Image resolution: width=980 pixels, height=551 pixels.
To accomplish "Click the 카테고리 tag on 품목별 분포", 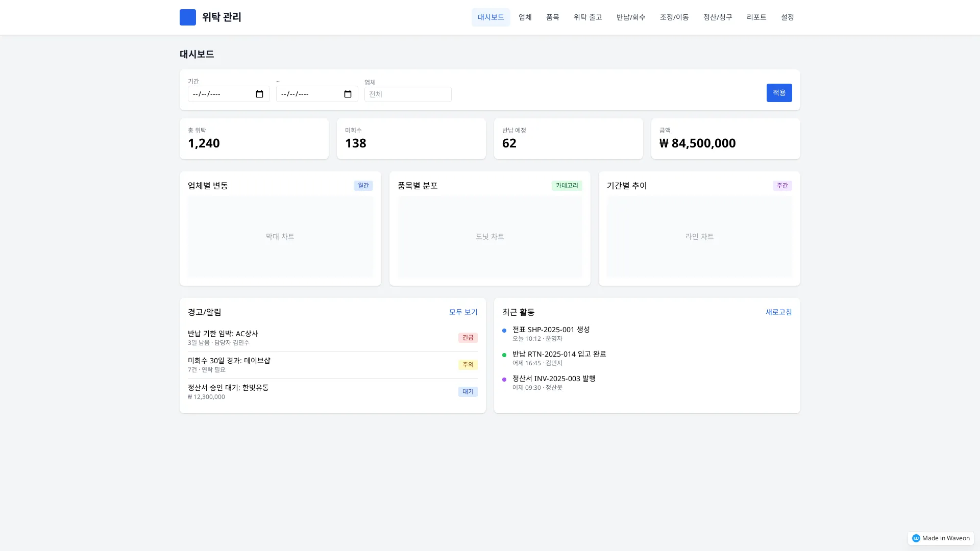I will pyautogui.click(x=567, y=186).
